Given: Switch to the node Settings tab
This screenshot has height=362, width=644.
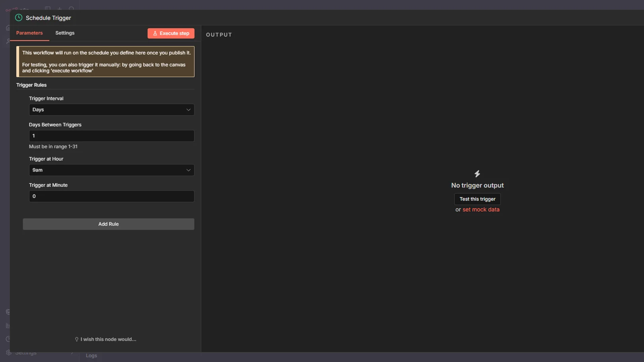Looking at the screenshot, I should tap(65, 33).
